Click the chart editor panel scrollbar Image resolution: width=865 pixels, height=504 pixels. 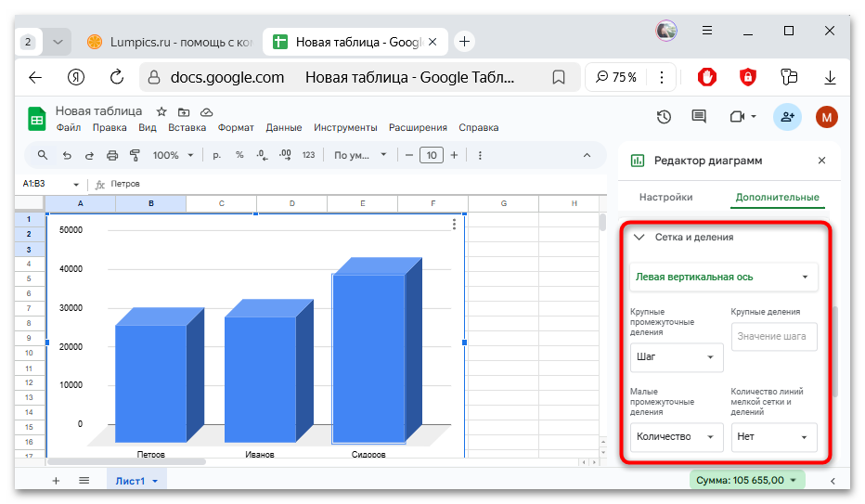tap(835, 351)
